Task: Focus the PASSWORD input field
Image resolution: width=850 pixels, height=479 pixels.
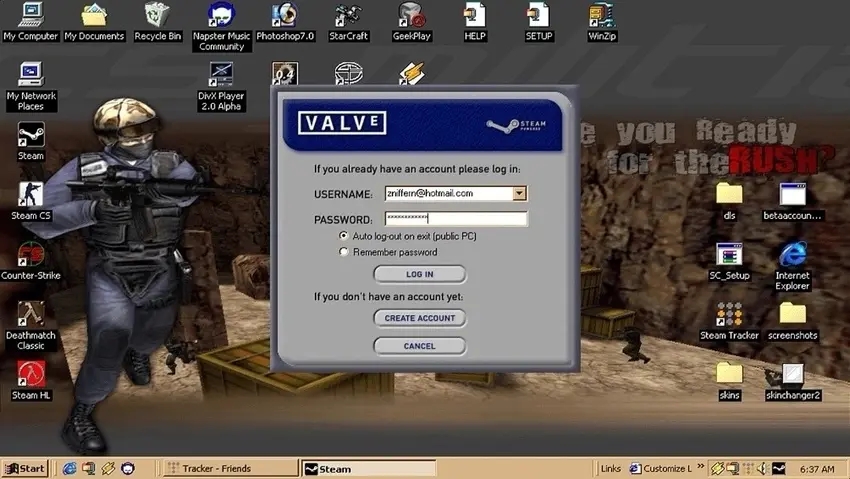Action: coord(456,218)
